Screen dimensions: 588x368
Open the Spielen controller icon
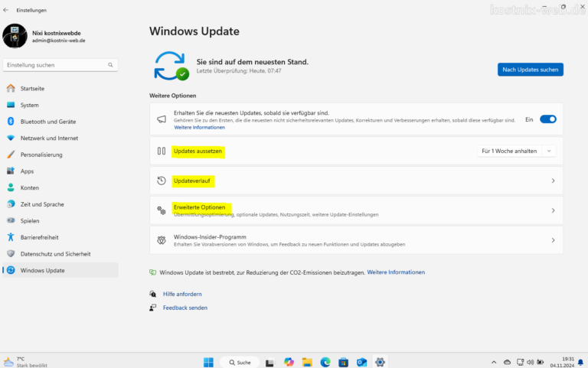click(x=11, y=220)
